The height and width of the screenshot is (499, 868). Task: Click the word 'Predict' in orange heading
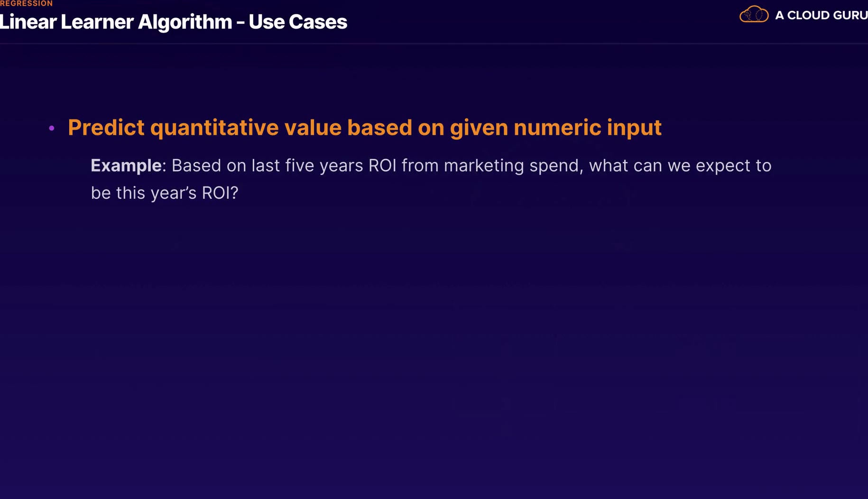click(x=106, y=128)
